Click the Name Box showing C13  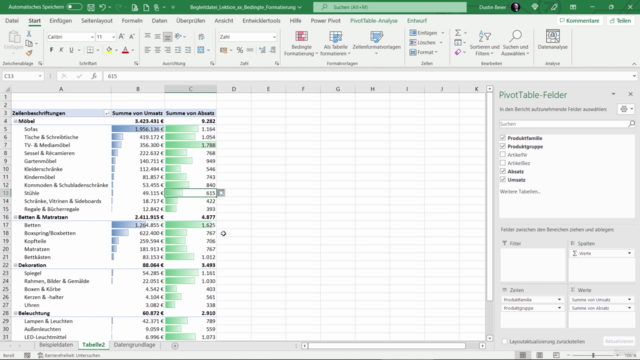22,76
